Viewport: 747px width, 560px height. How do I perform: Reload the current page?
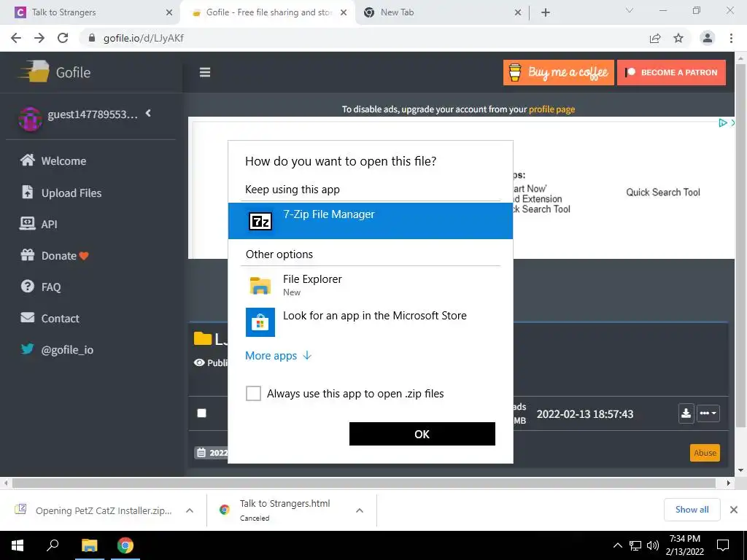tap(63, 38)
